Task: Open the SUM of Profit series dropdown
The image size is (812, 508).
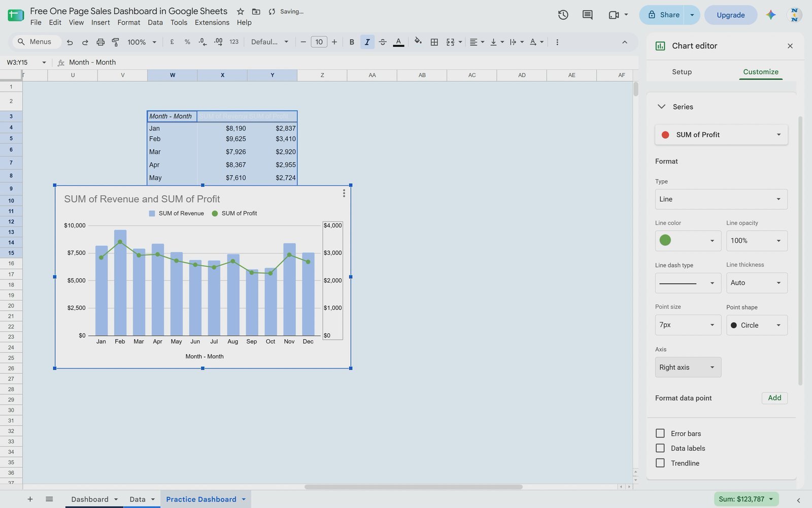Action: click(x=721, y=135)
